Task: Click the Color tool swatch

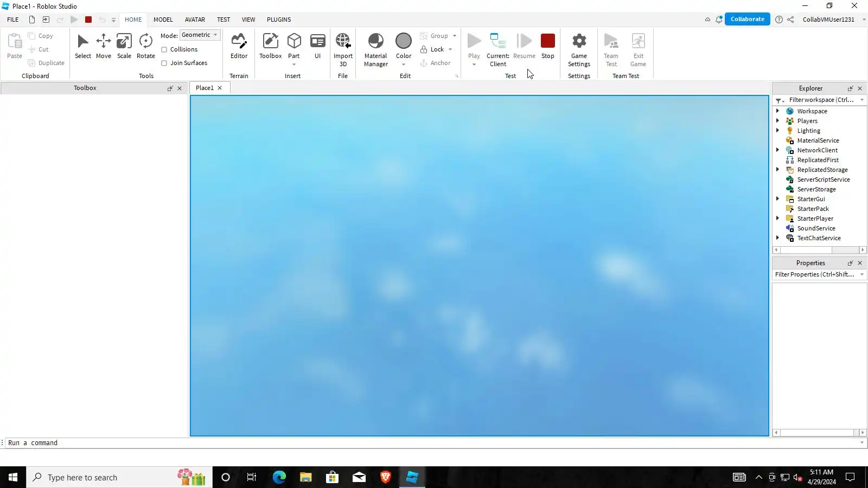Action: tap(404, 41)
